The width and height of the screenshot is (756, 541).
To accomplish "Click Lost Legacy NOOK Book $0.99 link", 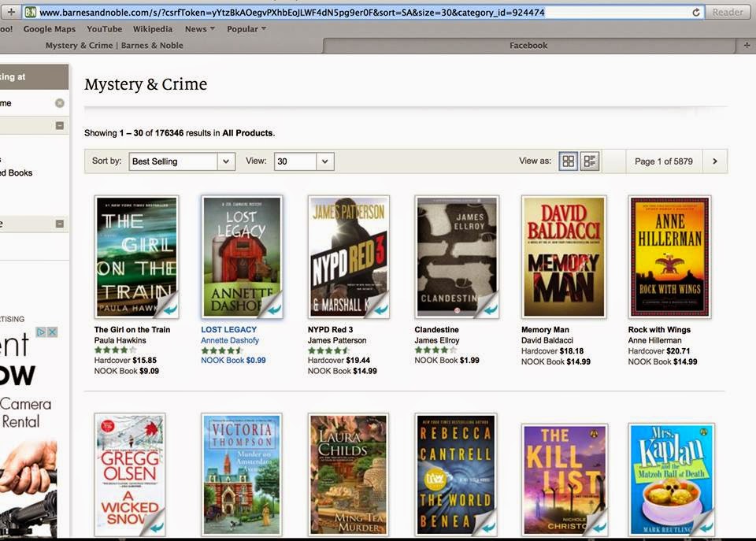I will point(233,360).
